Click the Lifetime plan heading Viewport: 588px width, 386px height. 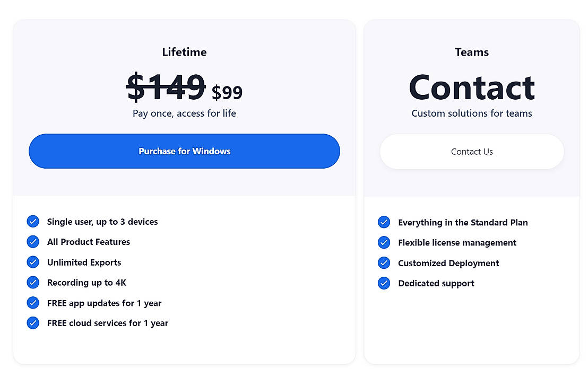pos(184,52)
